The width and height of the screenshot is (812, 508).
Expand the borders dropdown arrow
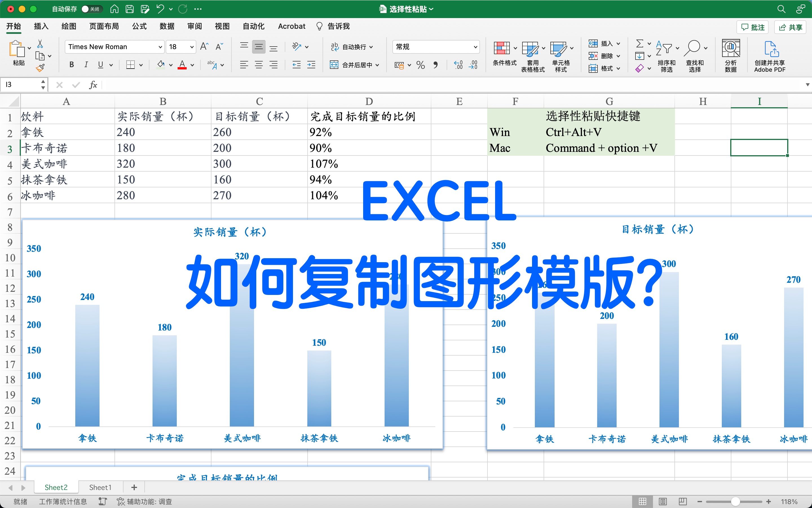[141, 65]
